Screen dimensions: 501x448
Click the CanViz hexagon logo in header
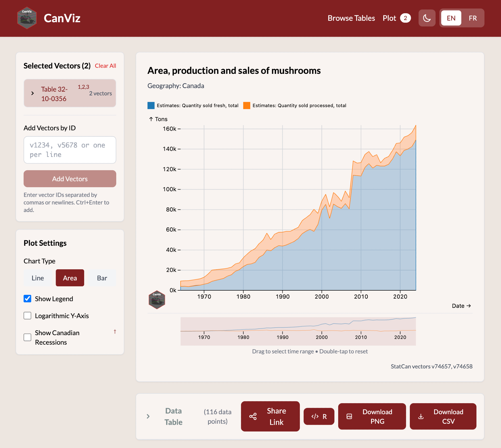tap(27, 18)
